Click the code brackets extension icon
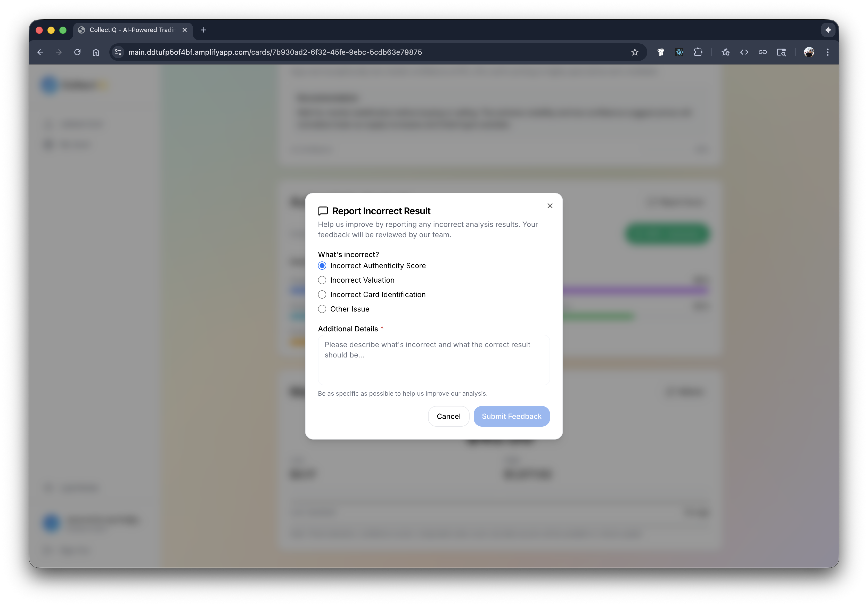 click(x=744, y=52)
